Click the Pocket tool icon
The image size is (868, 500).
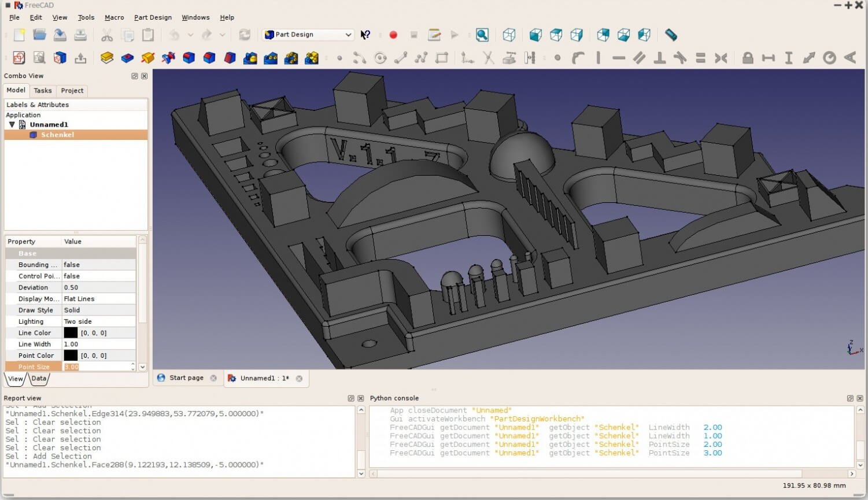tap(127, 58)
